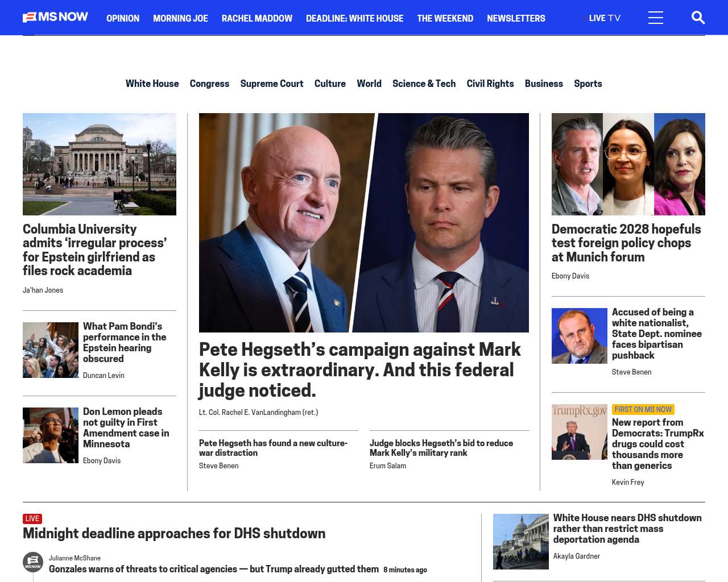728x582 pixels.
Task: Open author Erum Salam
Action: pyautogui.click(x=388, y=465)
